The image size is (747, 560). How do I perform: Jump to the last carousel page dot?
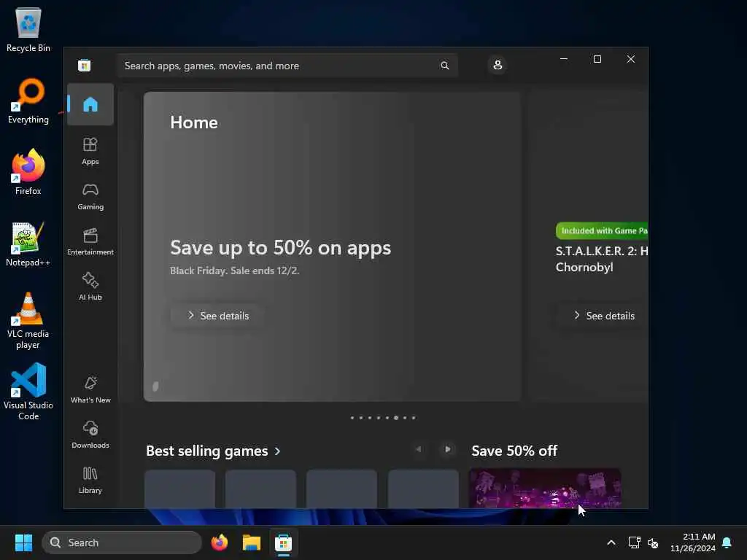(x=414, y=418)
